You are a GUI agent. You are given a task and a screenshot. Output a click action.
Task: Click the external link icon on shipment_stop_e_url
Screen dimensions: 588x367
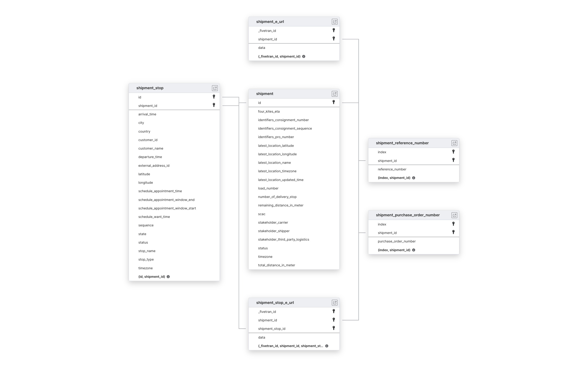click(x=334, y=302)
